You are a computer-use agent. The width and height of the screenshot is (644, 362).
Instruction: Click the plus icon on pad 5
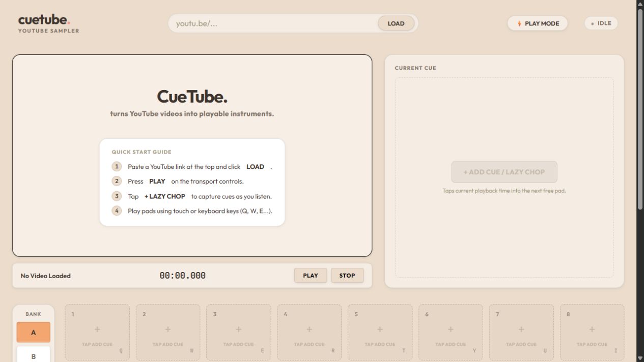380,329
